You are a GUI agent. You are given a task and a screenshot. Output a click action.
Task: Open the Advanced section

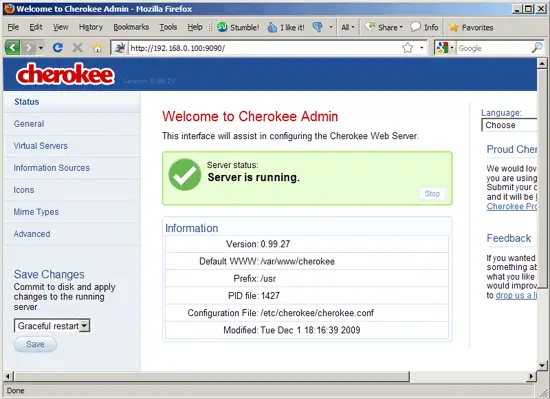[72, 234]
